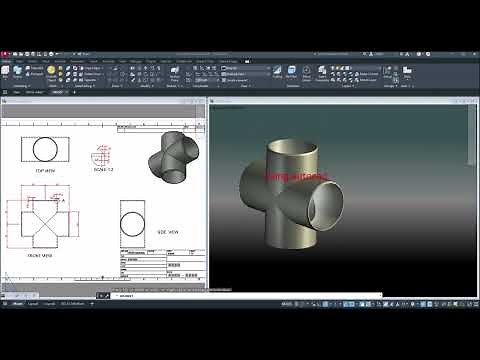
Task: Open the No Filter selection dropdown
Action: click(x=291, y=72)
